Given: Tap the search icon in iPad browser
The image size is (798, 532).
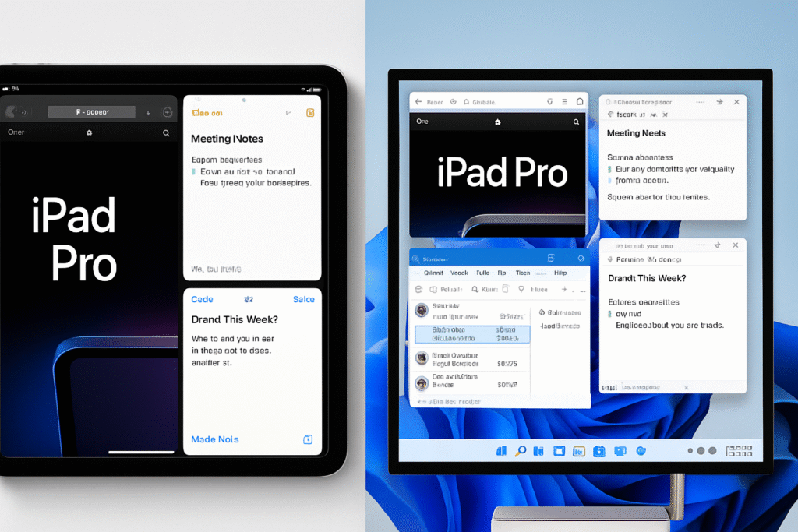Looking at the screenshot, I should [x=166, y=133].
